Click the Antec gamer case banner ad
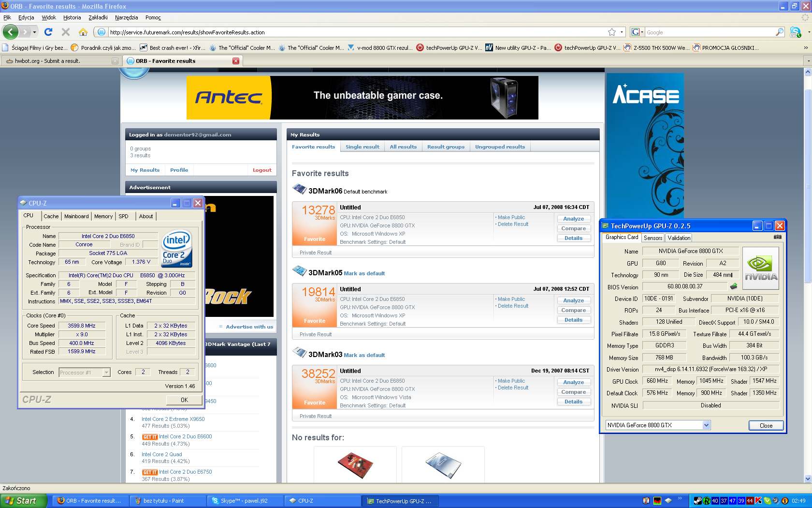Screen dimensions: 812x508 click(362, 97)
